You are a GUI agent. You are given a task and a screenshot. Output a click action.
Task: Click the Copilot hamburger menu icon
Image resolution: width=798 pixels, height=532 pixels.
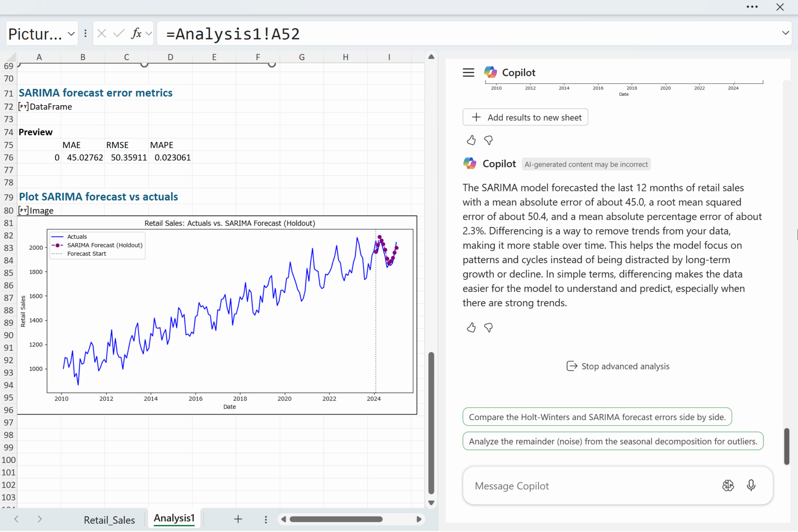(x=468, y=72)
